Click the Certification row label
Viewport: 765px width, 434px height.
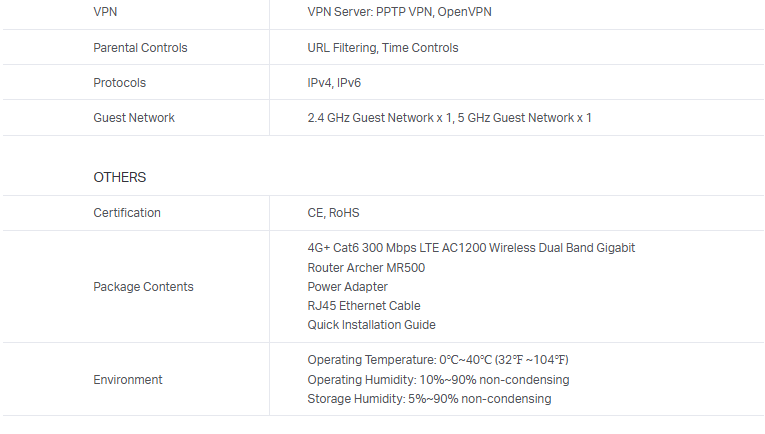tap(127, 212)
